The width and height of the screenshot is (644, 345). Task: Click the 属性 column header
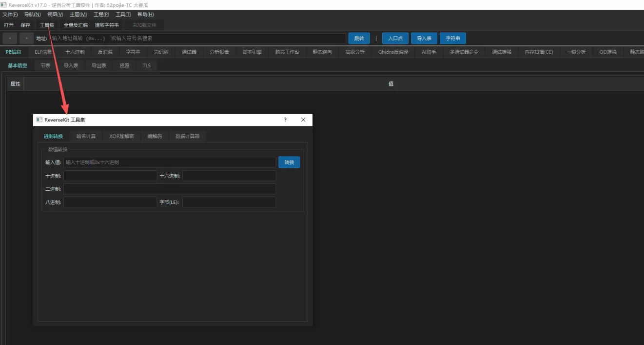point(16,84)
